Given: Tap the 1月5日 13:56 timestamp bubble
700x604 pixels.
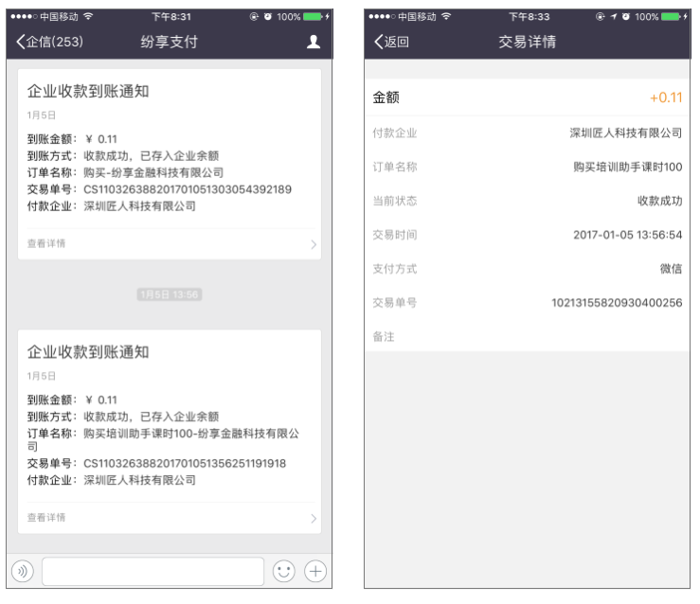Looking at the screenshot, I should pyautogui.click(x=170, y=294).
